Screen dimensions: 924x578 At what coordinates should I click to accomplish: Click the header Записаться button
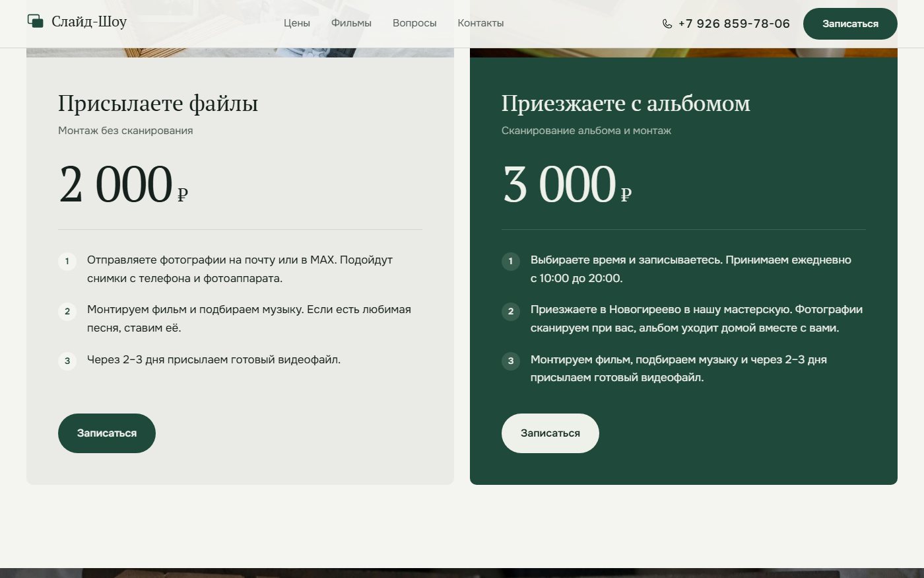[x=850, y=24]
